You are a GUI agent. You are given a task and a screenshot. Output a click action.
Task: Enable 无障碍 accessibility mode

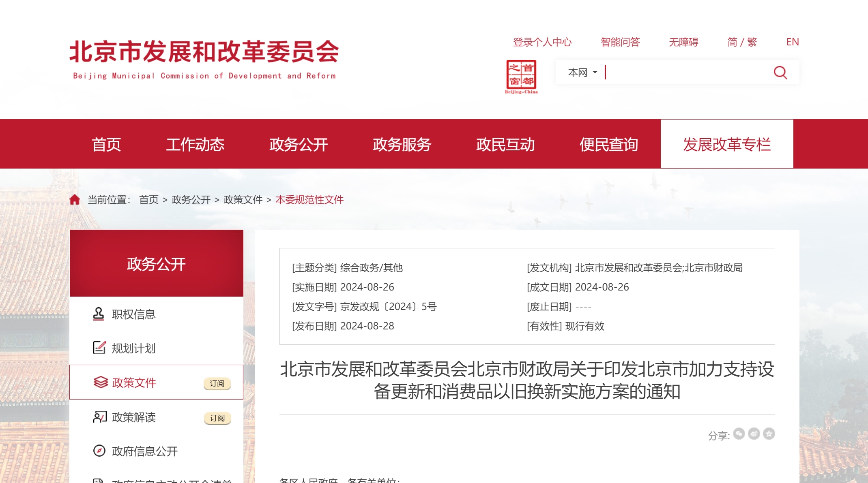click(x=683, y=42)
